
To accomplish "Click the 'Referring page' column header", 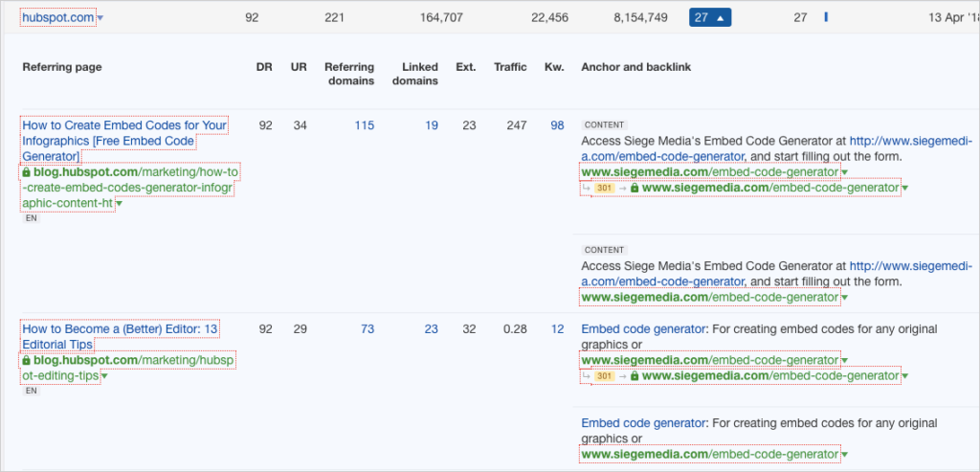I will coord(62,67).
